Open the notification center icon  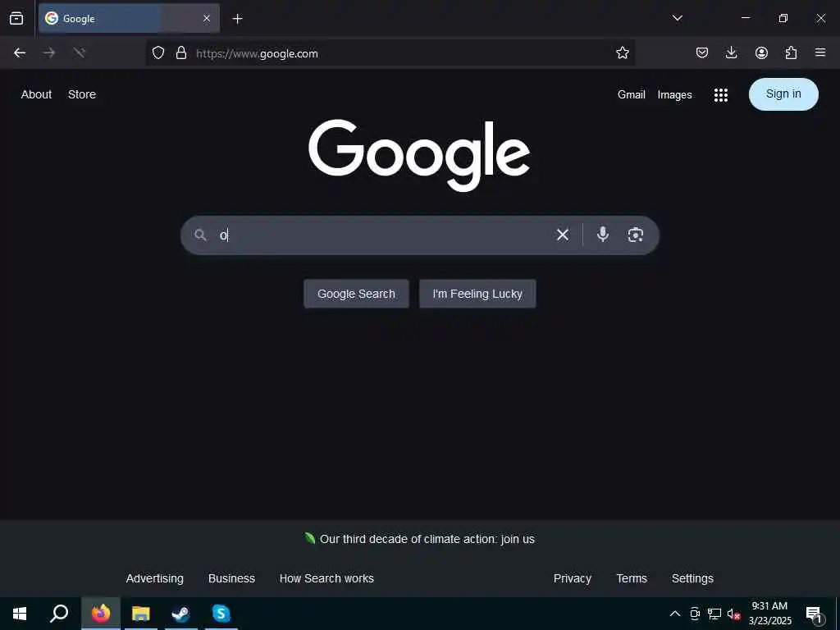813,614
